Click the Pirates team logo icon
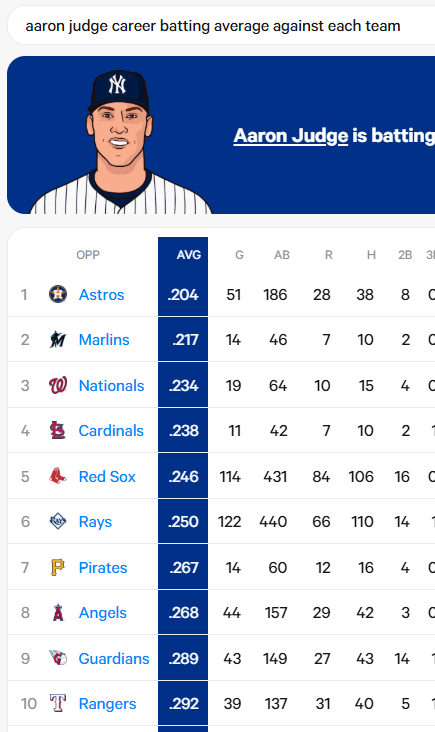This screenshot has width=435, height=732. pos(58,567)
